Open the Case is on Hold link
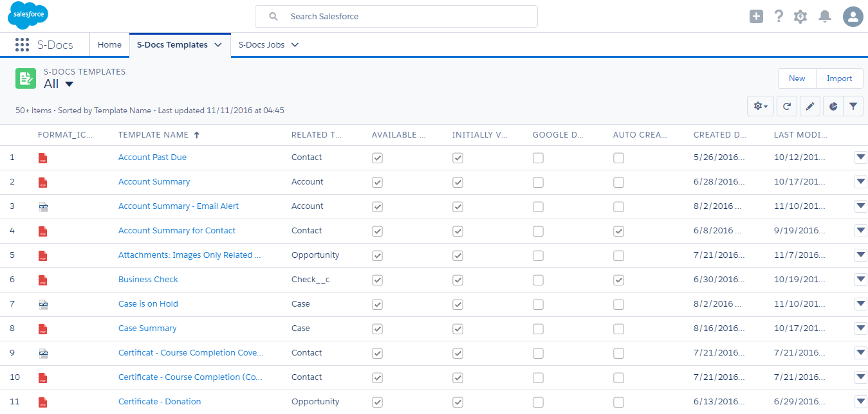Image resolution: width=868 pixels, height=414 pixels. (x=148, y=304)
